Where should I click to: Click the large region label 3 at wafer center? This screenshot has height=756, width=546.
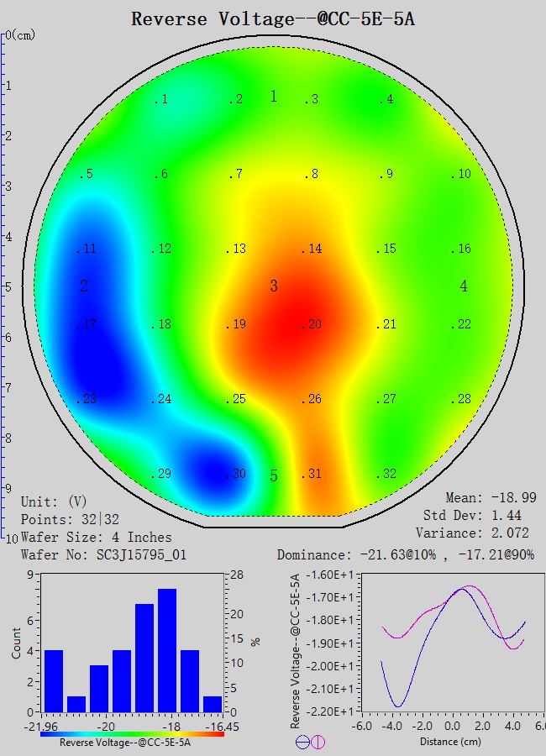[x=274, y=287]
